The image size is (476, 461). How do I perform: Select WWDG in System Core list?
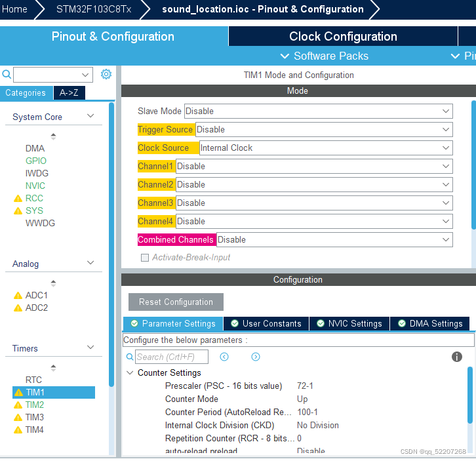[40, 223]
